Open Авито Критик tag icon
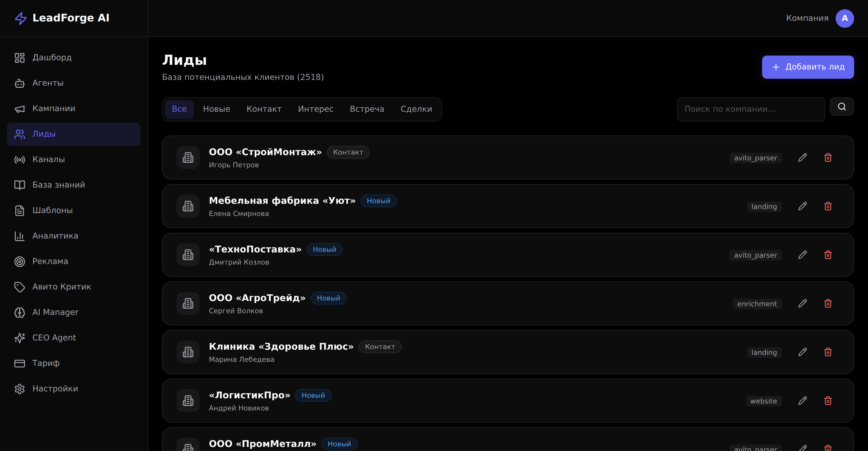This screenshot has width=868, height=451. coord(20,287)
